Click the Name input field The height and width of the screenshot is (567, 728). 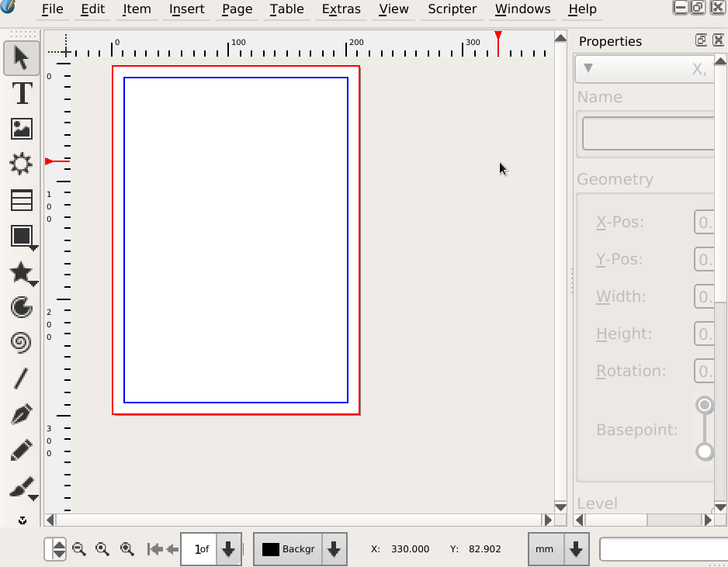point(648,134)
